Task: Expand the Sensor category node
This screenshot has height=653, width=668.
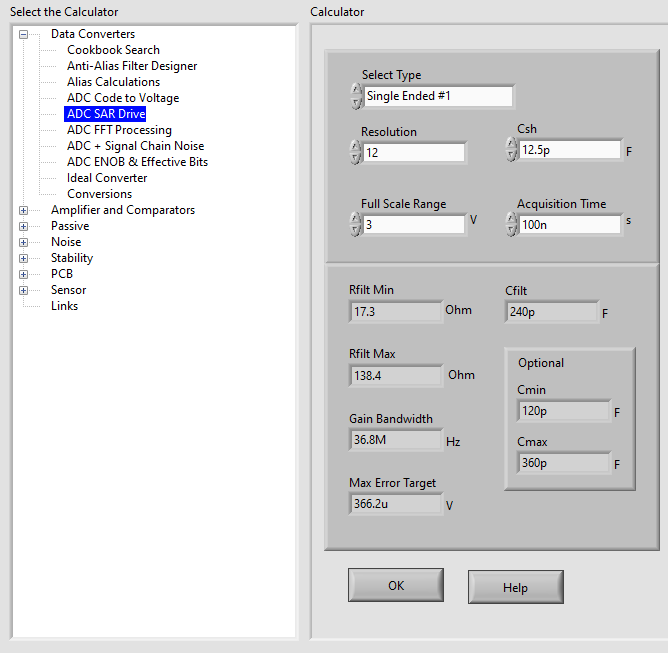Action: pyautogui.click(x=23, y=290)
